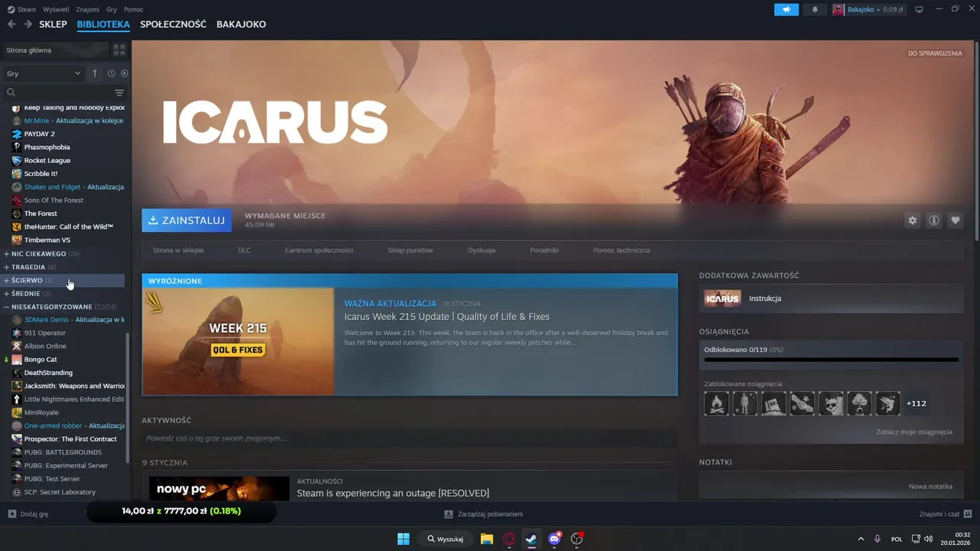Click the last locked achievement icon
The image size is (980, 551).
point(888,403)
